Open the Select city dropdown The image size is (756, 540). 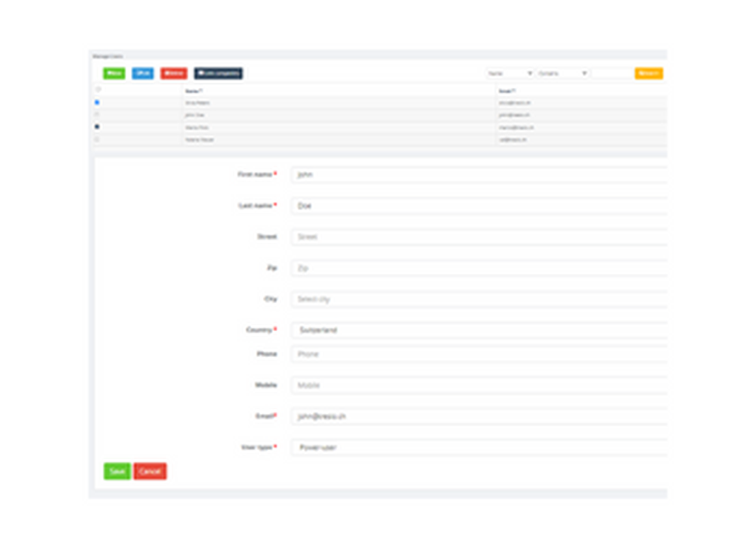click(479, 299)
